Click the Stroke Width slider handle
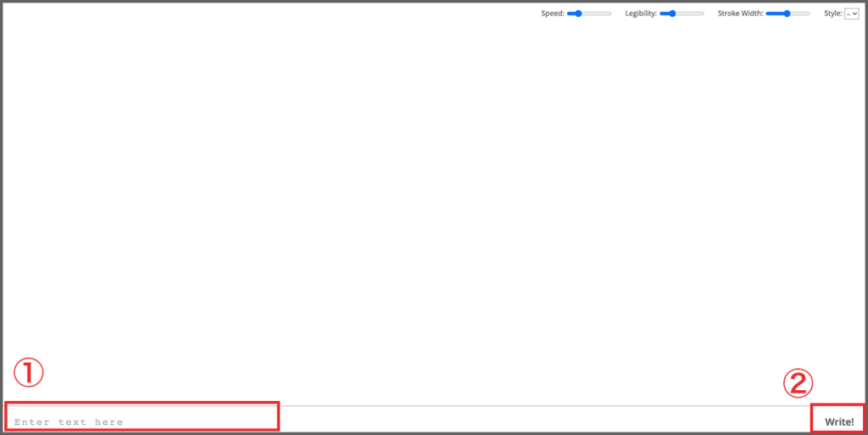This screenshot has height=435, width=868. click(787, 14)
